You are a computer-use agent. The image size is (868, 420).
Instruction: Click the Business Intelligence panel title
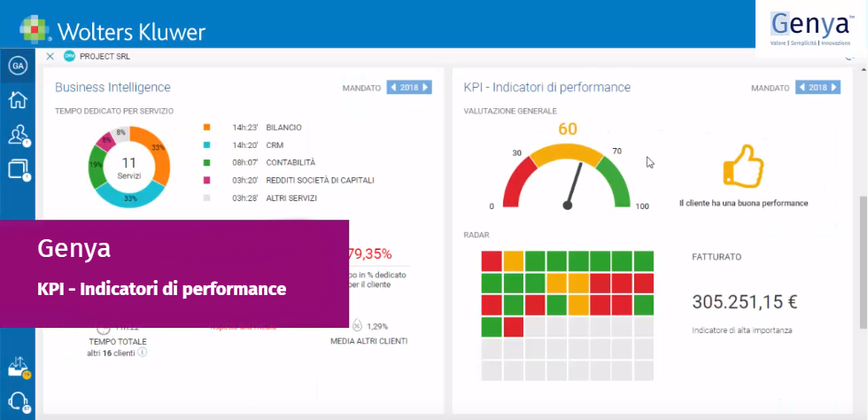click(x=112, y=88)
